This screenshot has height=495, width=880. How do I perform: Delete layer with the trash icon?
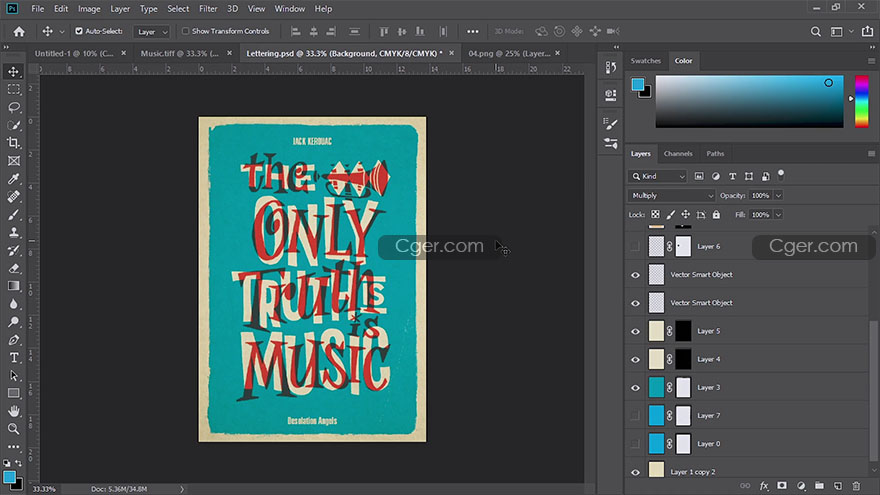point(856,485)
